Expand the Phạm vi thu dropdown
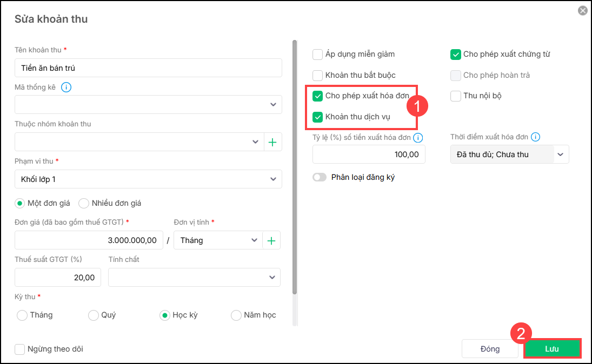The width and height of the screenshot is (592, 364). pyautogui.click(x=273, y=179)
